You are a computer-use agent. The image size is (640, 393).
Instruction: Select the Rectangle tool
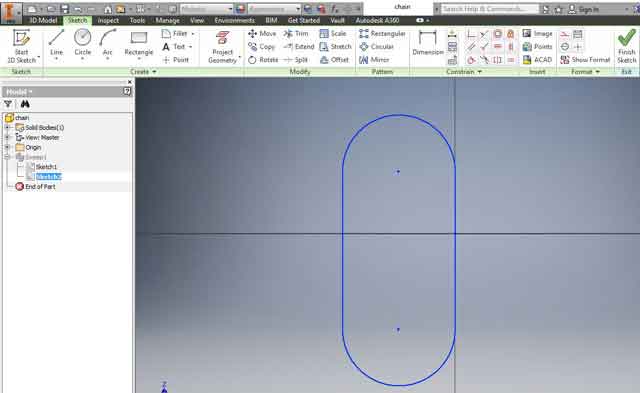(x=139, y=44)
